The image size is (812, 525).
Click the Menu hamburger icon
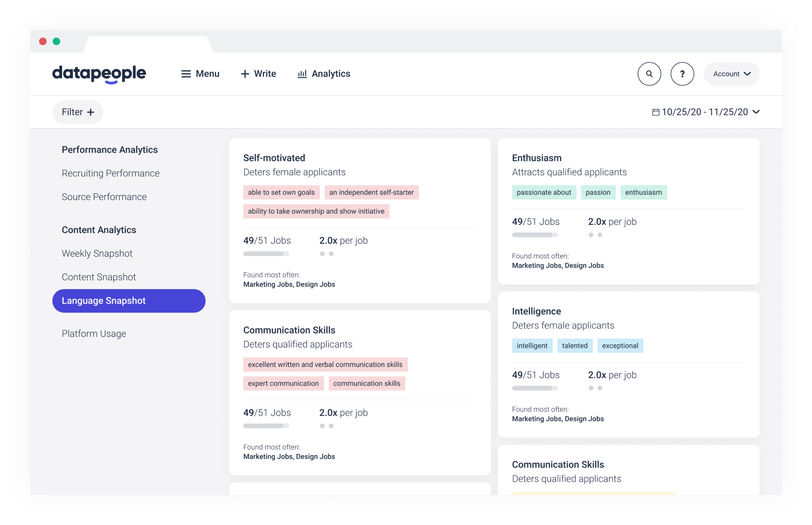[186, 74]
